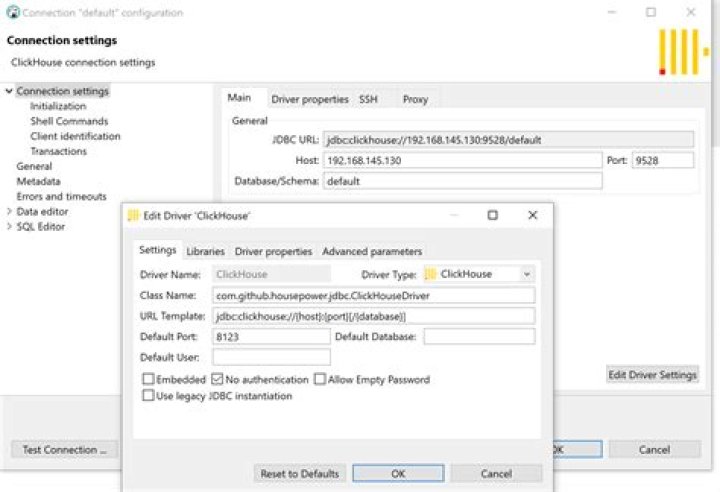Click the Host input field
720x492 pixels.
[462, 160]
